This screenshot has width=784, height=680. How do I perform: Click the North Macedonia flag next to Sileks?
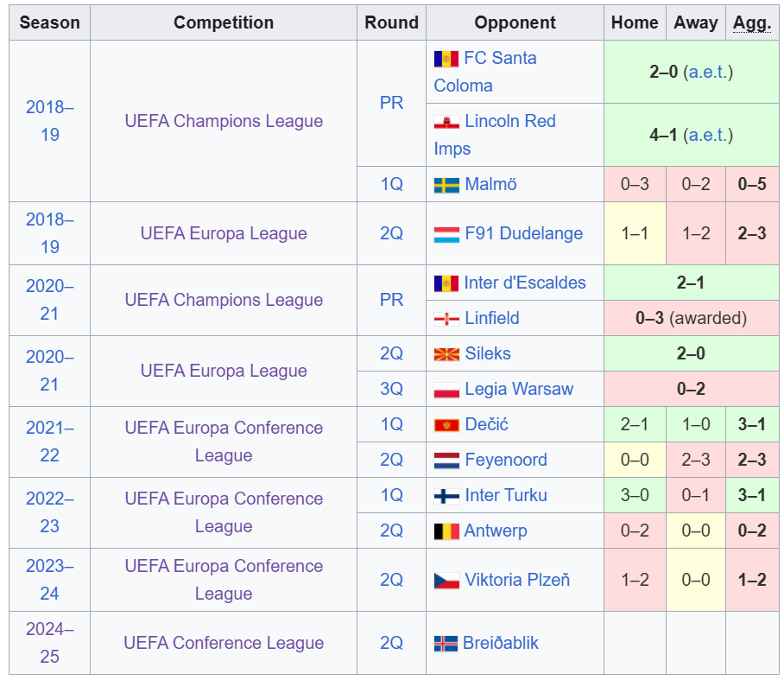click(x=446, y=354)
